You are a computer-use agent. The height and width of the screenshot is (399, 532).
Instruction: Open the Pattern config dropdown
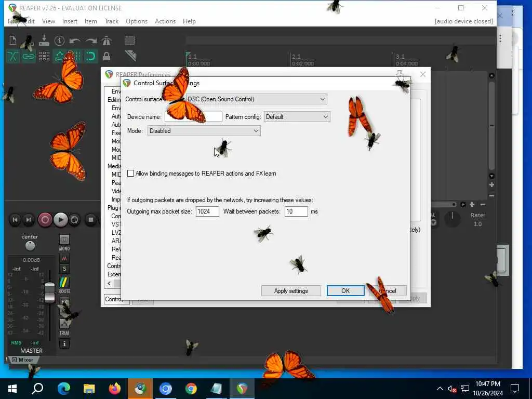point(297,117)
